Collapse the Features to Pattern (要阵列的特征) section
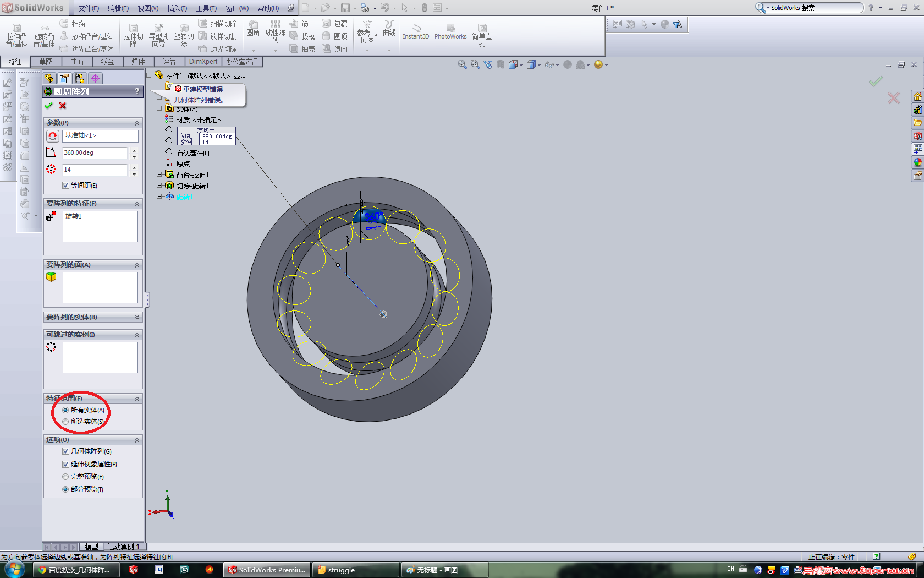Viewport: 924px width, 578px height. 137,204
